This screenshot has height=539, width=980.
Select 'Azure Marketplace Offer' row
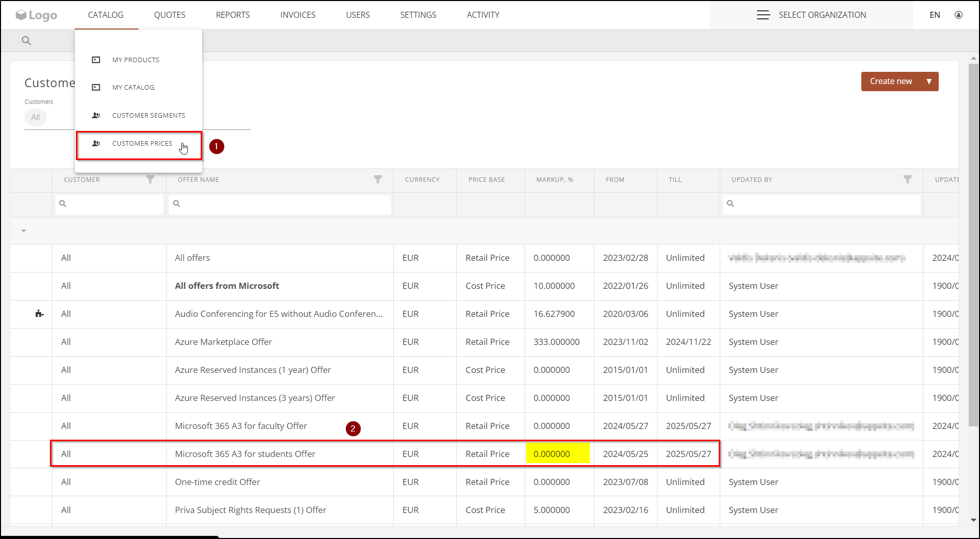224,342
